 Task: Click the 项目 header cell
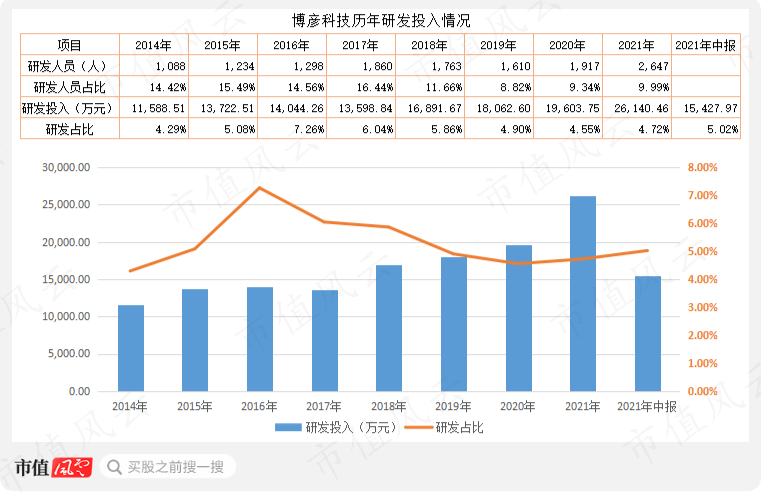[x=69, y=45]
